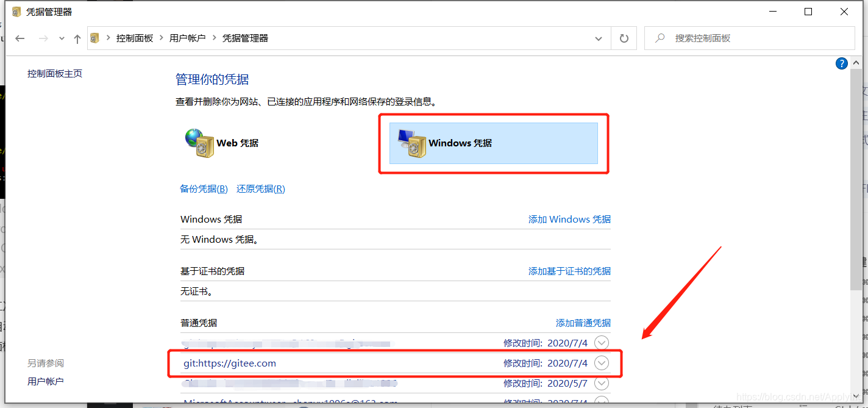Click the 备份凭据(B) link
The width and height of the screenshot is (868, 408).
coord(204,188)
